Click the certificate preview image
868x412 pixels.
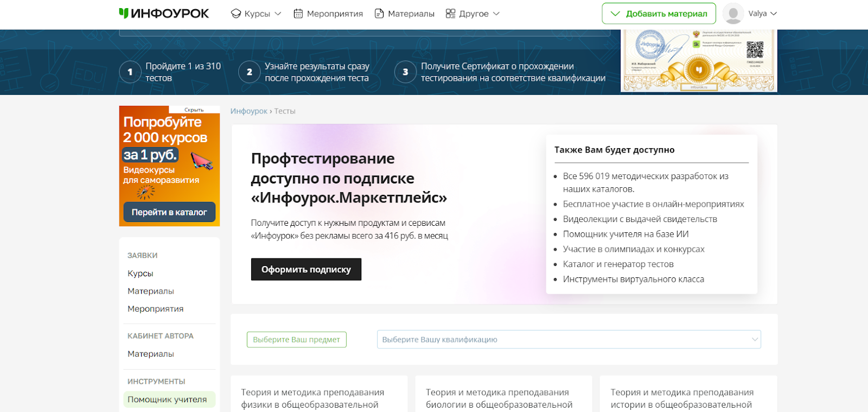(x=699, y=60)
